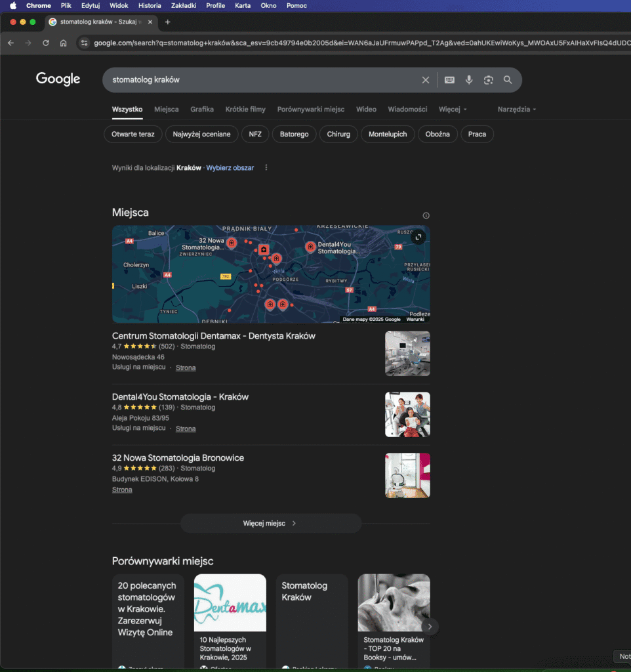
Task: Apply the NFZ filter chip
Action: [255, 134]
